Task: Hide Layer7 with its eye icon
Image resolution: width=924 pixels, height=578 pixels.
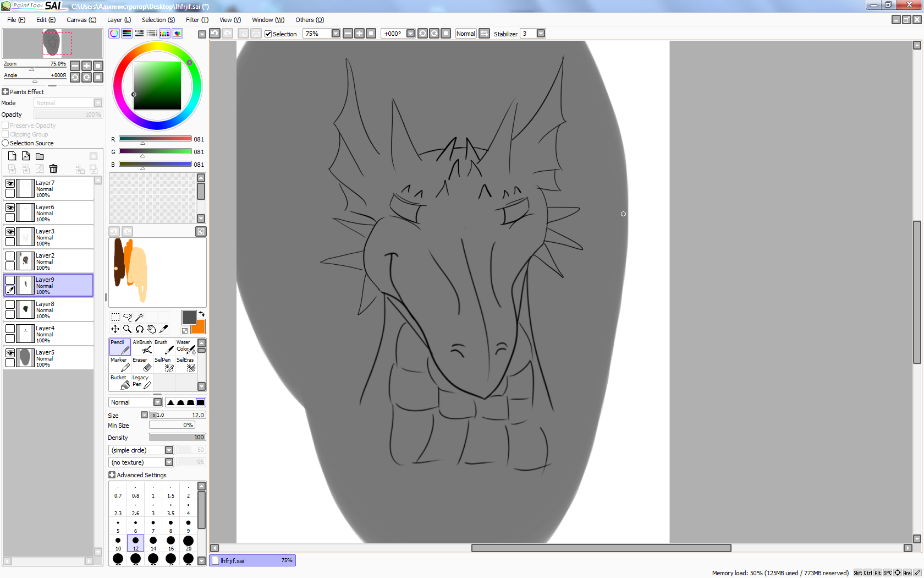Action: tap(10, 183)
